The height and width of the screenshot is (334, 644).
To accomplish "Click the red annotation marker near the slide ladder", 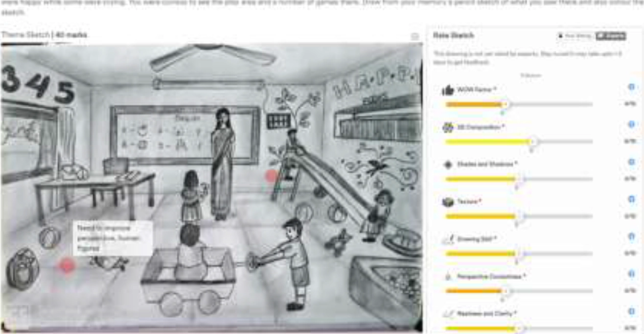I will [271, 176].
